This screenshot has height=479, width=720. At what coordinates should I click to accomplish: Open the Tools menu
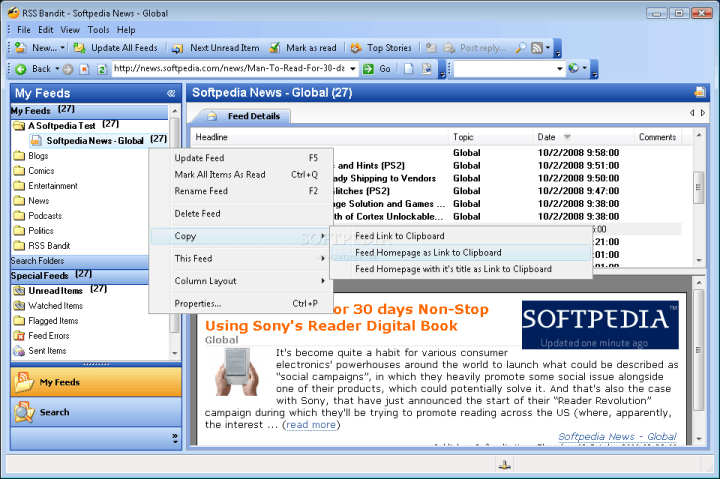click(98, 30)
